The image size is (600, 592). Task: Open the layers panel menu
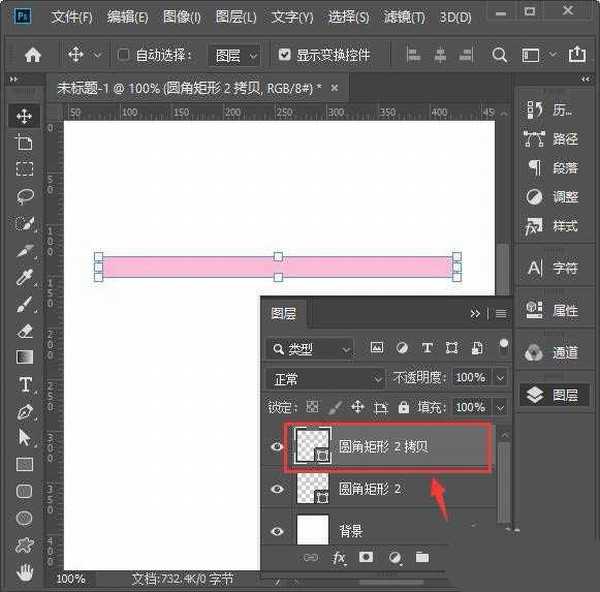click(x=501, y=314)
